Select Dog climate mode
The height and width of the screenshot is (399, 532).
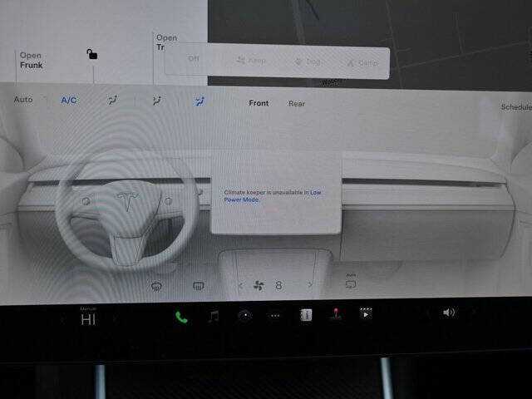pos(308,62)
